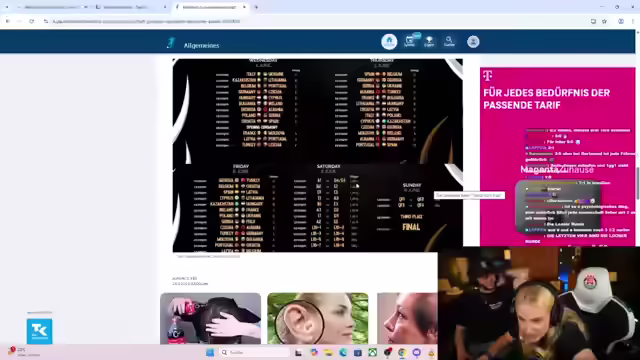
Task: Open the Discord icon in the taskbar
Action: 416,353
